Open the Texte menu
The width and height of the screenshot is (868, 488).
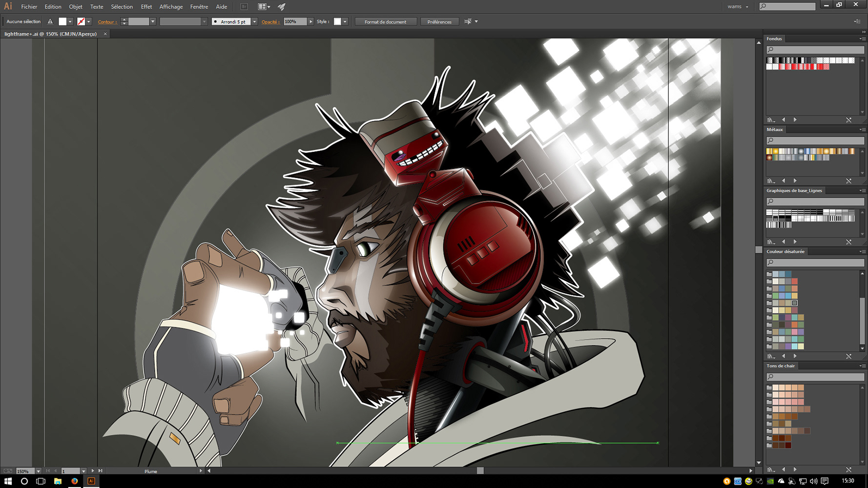point(97,6)
